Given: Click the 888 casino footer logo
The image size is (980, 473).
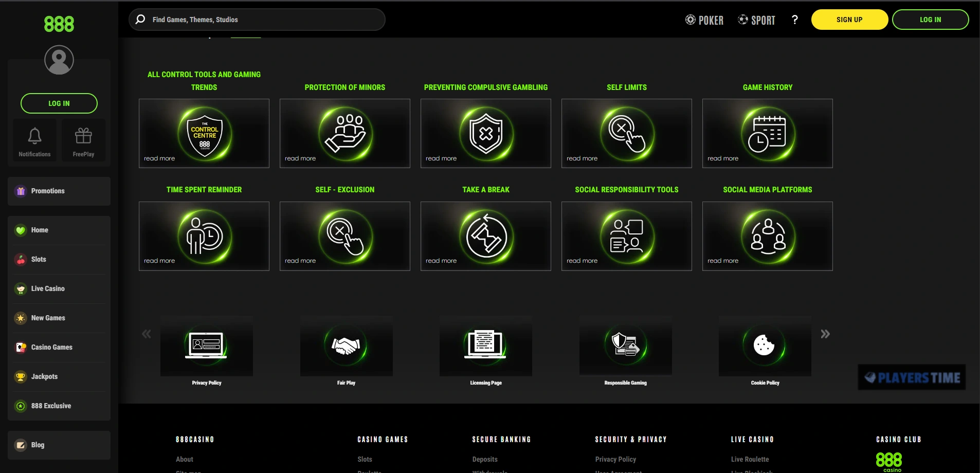Looking at the screenshot, I should [889, 462].
